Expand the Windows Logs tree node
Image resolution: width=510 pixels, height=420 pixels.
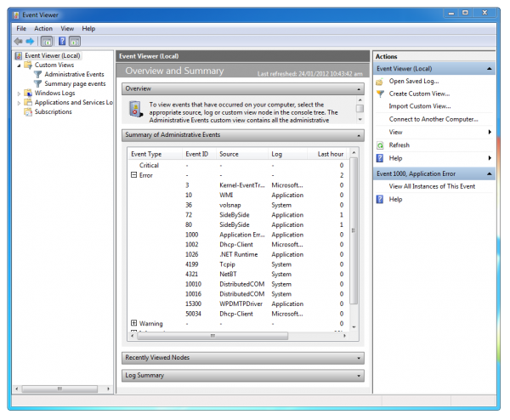[19, 94]
